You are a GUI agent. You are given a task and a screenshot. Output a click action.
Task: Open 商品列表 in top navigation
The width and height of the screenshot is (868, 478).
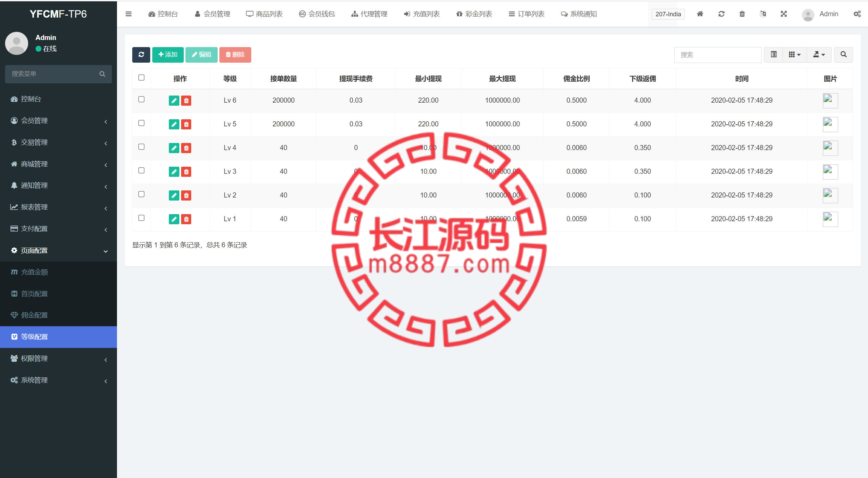click(x=264, y=14)
